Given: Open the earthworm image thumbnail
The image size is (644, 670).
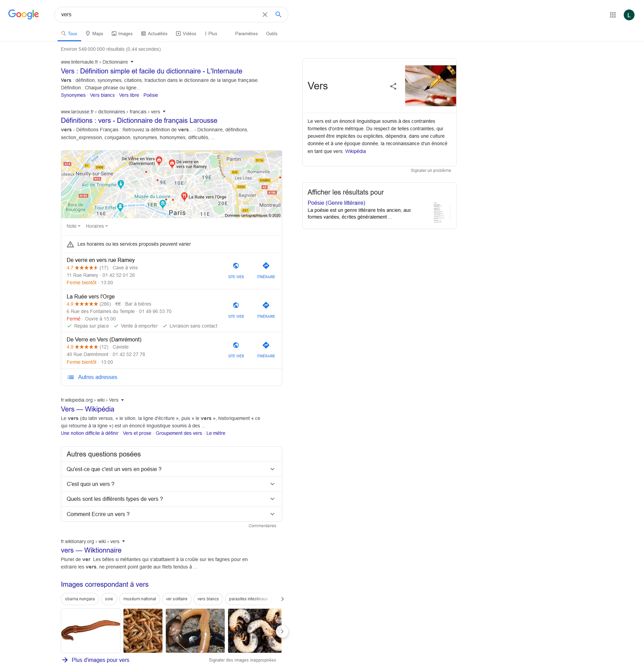Looking at the screenshot, I should point(90,631).
